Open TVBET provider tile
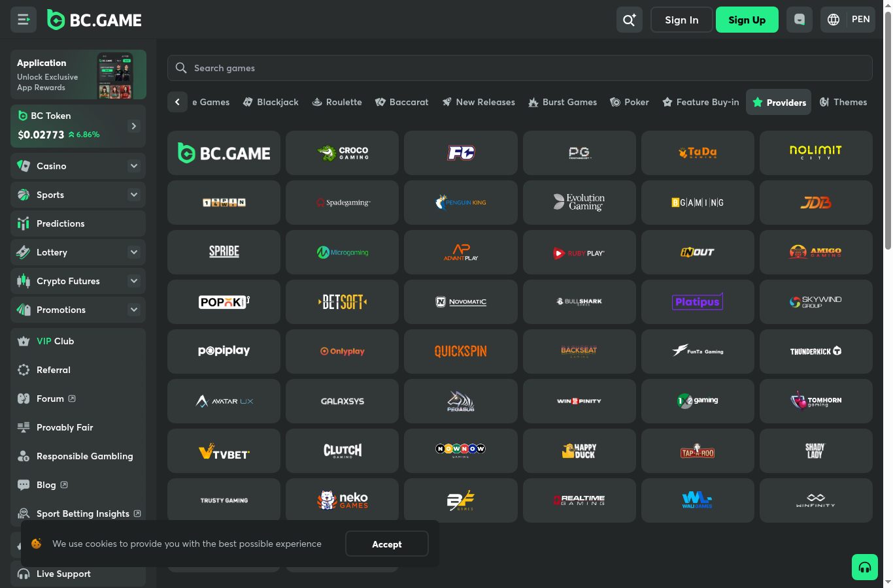This screenshot has height=588, width=893. [224, 451]
